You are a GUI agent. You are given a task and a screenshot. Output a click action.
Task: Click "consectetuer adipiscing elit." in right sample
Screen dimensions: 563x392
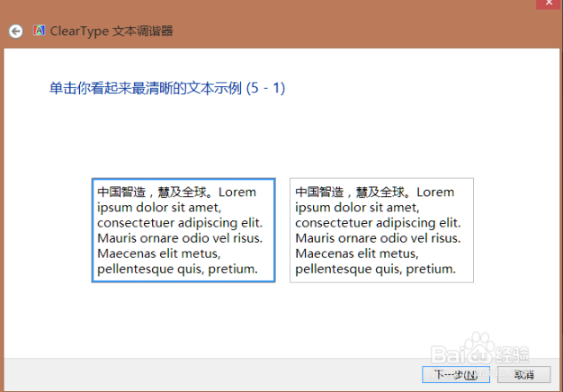tap(377, 223)
